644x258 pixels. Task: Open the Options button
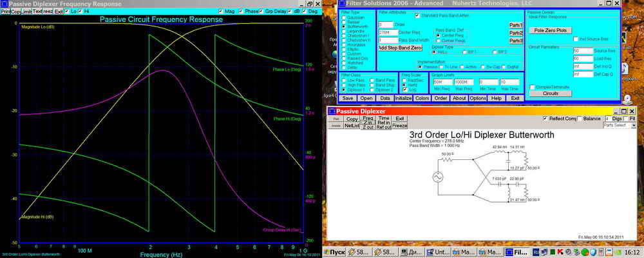tap(478, 98)
